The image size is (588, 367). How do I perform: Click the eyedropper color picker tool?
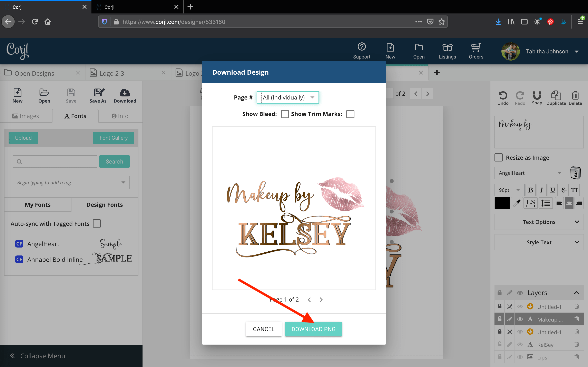517,203
